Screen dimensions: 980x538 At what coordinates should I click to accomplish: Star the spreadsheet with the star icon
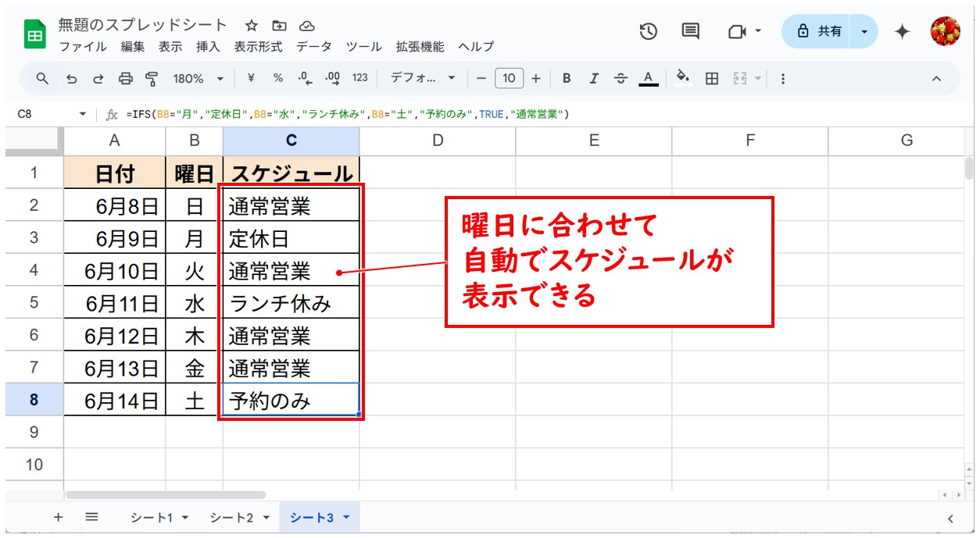pyautogui.click(x=252, y=26)
